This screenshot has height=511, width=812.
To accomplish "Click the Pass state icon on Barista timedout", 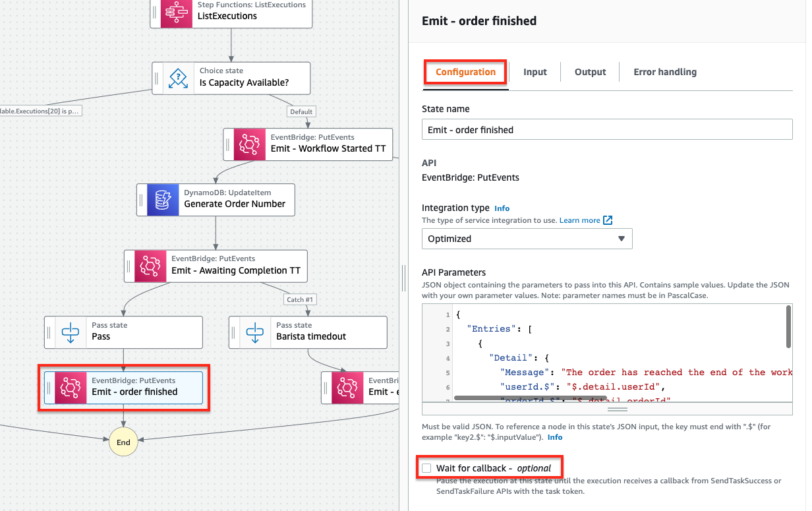I will click(255, 332).
